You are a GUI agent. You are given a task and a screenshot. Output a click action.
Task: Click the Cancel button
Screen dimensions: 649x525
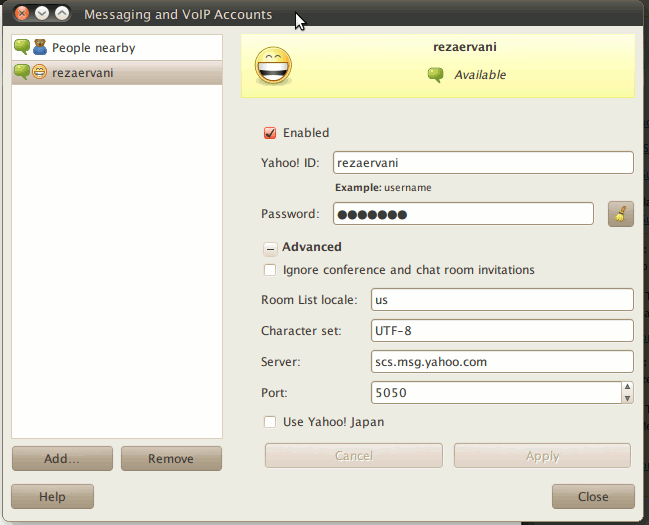tap(354, 455)
